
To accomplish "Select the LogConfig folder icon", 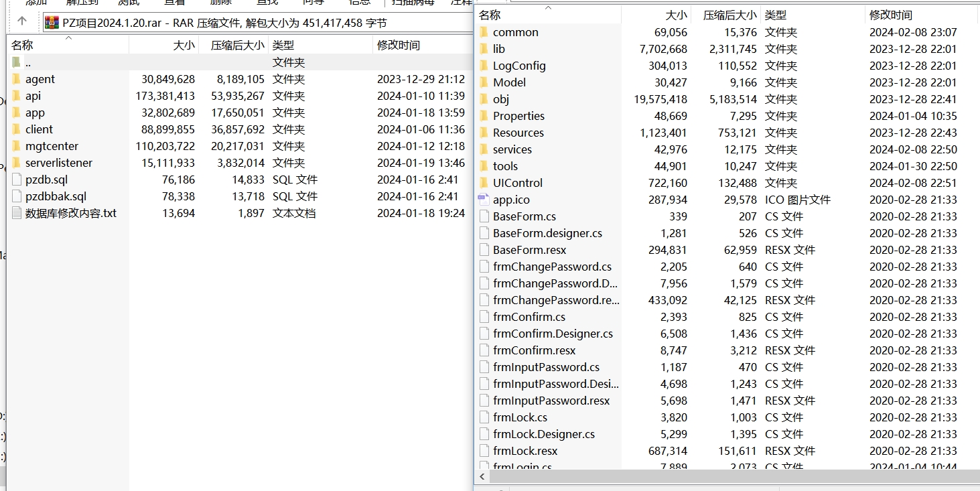I will click(x=484, y=66).
